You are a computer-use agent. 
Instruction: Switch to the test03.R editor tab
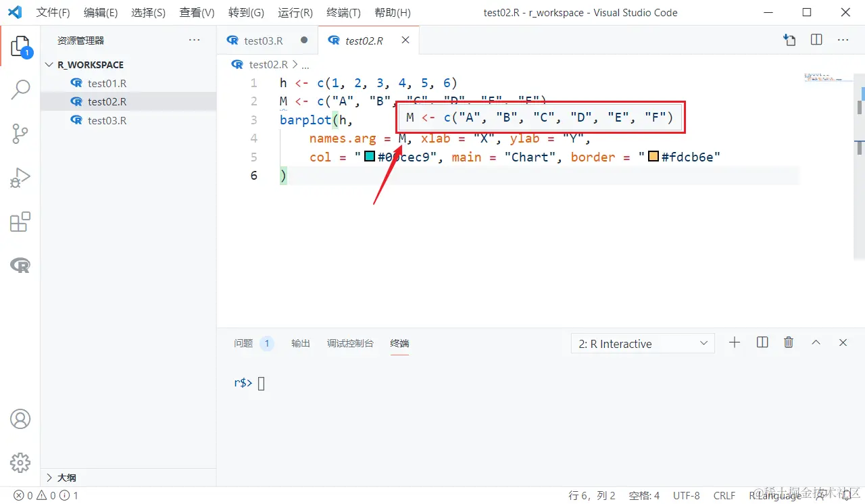pos(268,41)
